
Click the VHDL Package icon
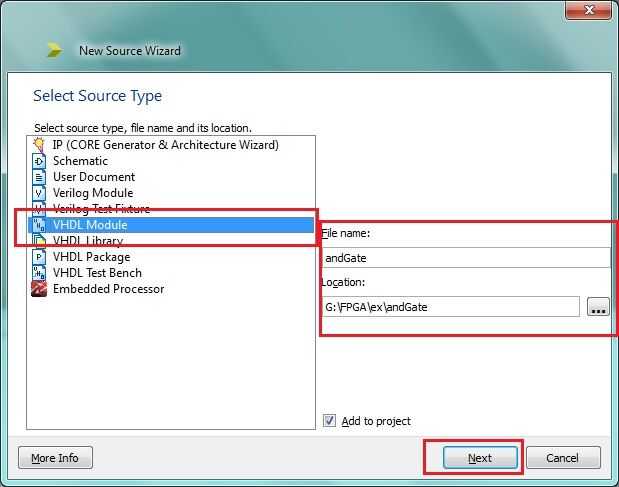(x=39, y=257)
